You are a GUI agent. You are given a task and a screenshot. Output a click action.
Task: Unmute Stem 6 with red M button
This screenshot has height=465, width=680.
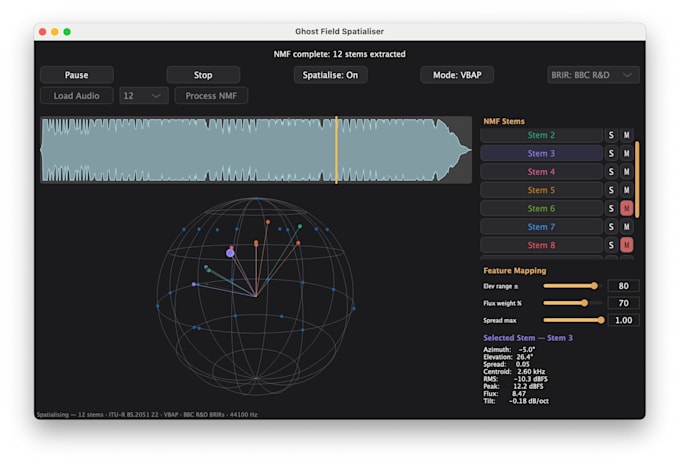pos(626,209)
